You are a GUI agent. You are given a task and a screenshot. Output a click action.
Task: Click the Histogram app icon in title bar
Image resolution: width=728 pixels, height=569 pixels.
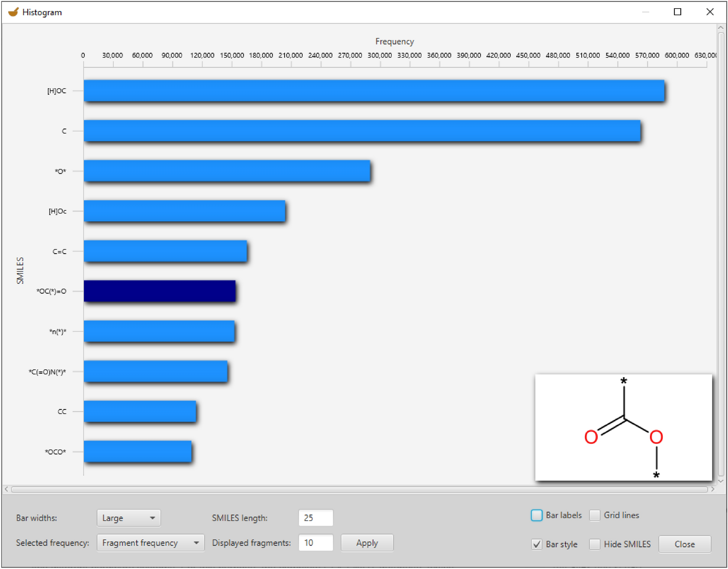[x=13, y=12]
